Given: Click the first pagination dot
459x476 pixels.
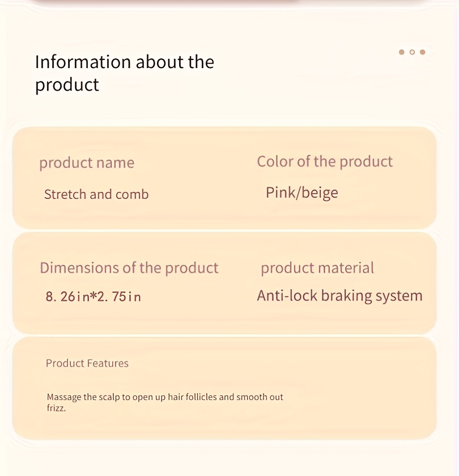Looking at the screenshot, I should click(402, 52).
